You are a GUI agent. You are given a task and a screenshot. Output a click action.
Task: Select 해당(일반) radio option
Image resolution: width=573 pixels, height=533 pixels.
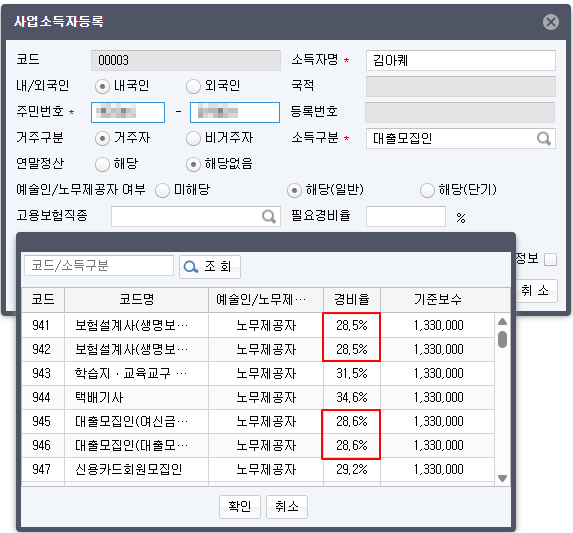click(x=294, y=190)
